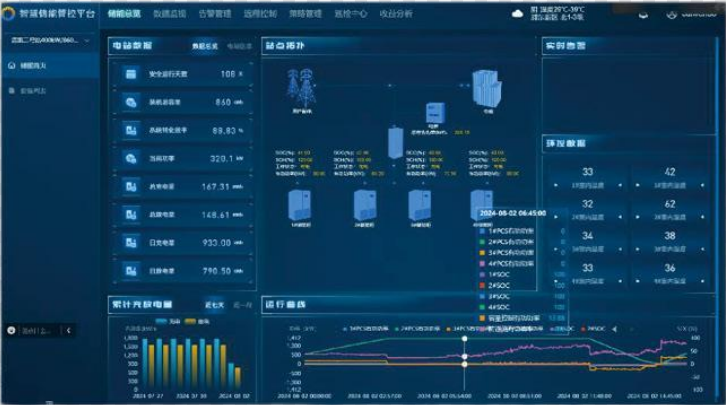Open the nav tab between 策略管理 and 收益分析
This screenshot has width=726, height=405.
[x=350, y=14]
